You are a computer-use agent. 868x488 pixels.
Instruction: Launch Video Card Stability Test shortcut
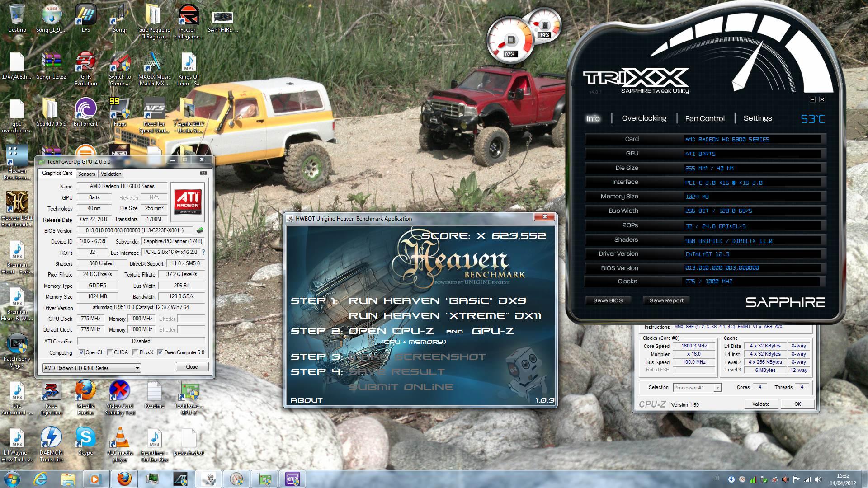click(120, 398)
